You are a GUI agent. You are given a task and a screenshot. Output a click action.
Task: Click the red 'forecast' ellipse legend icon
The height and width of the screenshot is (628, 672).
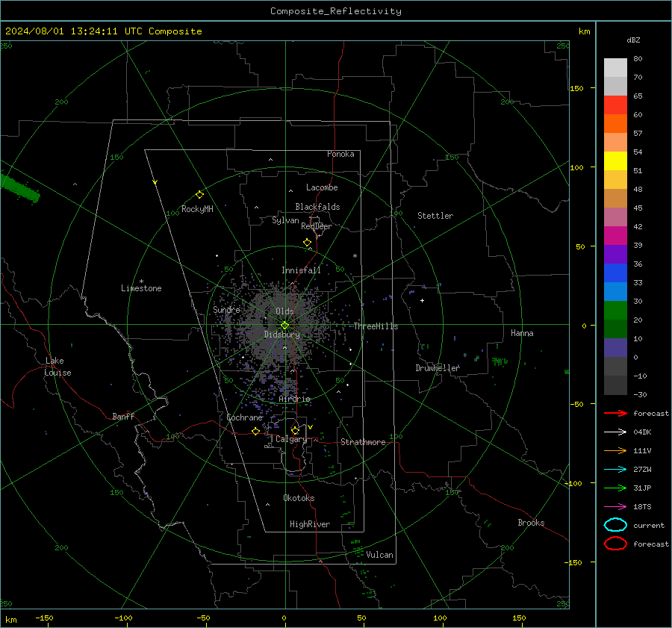615,544
